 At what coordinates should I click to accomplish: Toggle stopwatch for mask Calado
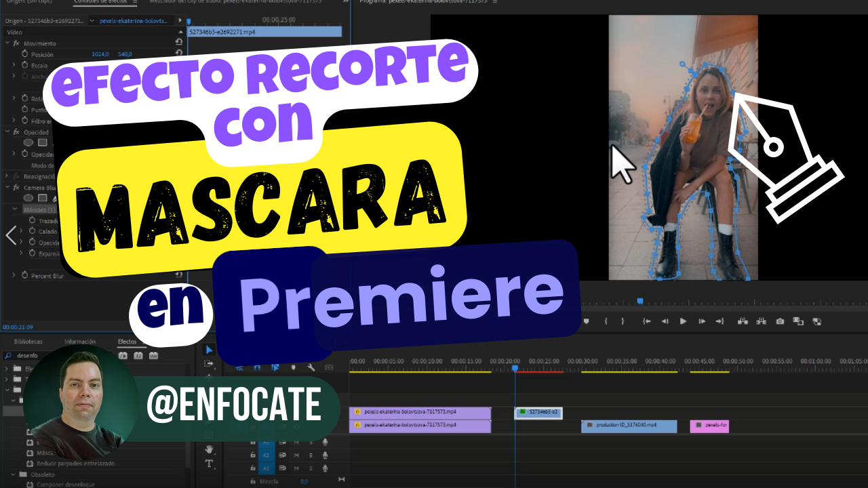click(31, 231)
